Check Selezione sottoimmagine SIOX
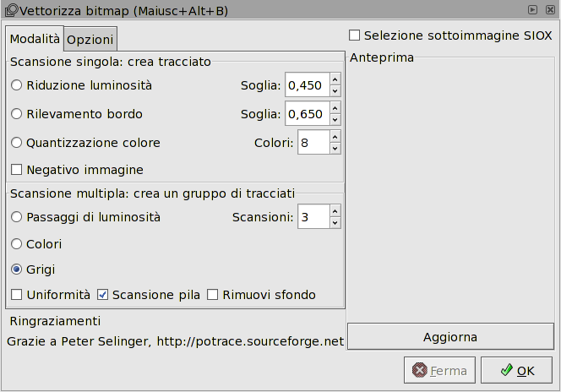The image size is (561, 392). point(355,35)
